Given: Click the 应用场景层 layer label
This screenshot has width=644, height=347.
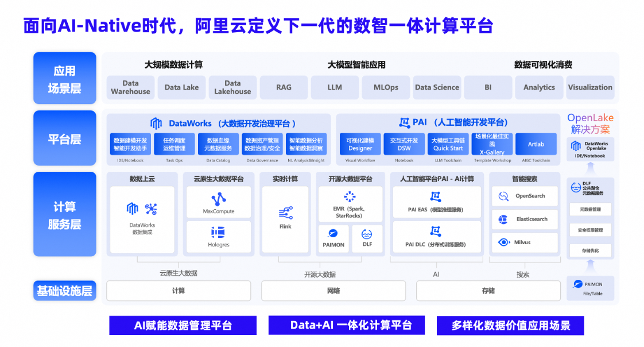Looking at the screenshot, I should coord(65,78).
